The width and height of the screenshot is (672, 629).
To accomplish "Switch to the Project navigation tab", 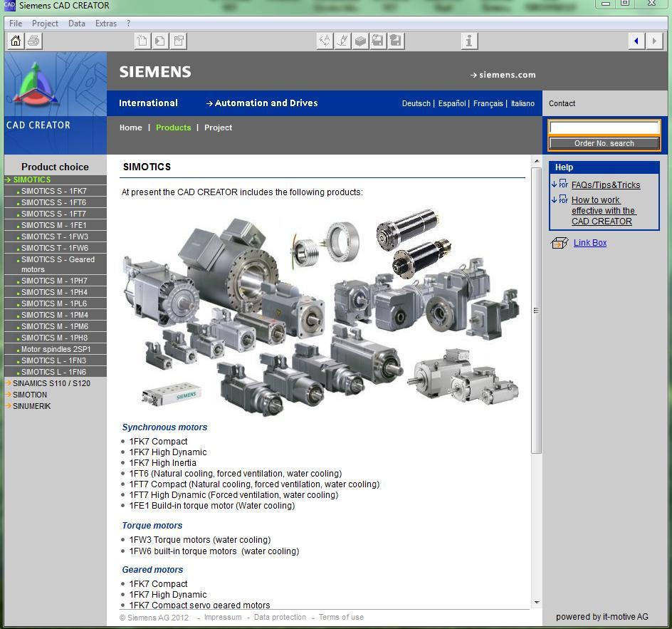I will 218,128.
